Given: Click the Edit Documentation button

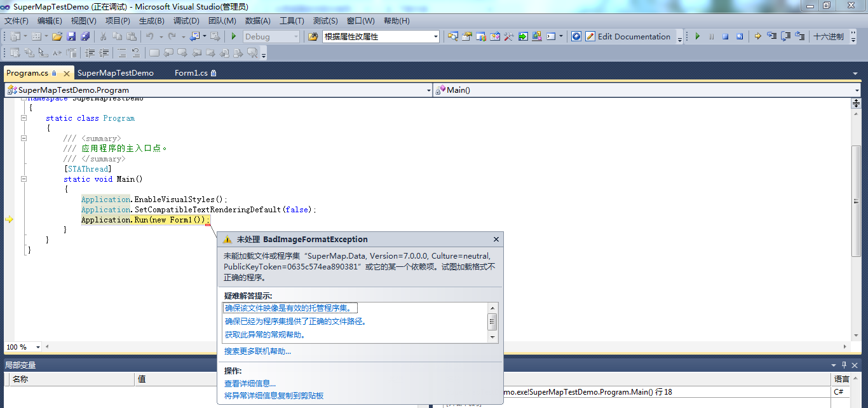Looking at the screenshot, I should click(x=627, y=37).
